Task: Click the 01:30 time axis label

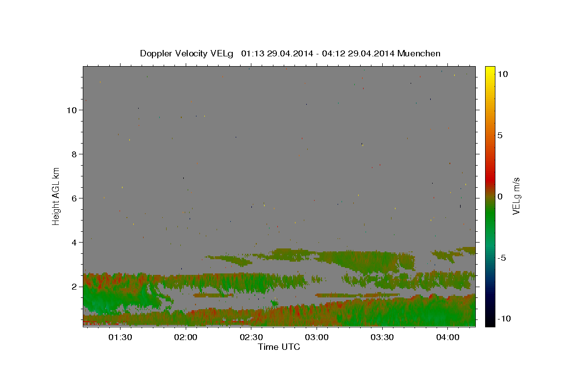Action: 120,338
